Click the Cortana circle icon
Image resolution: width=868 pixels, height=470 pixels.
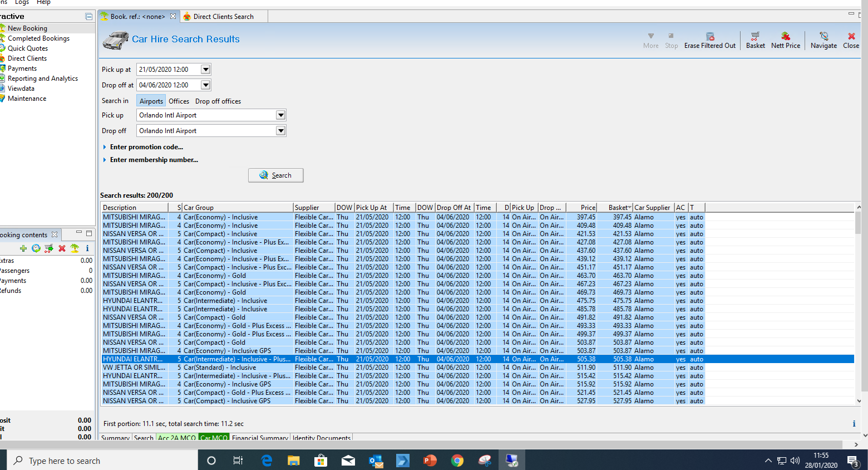click(211, 461)
